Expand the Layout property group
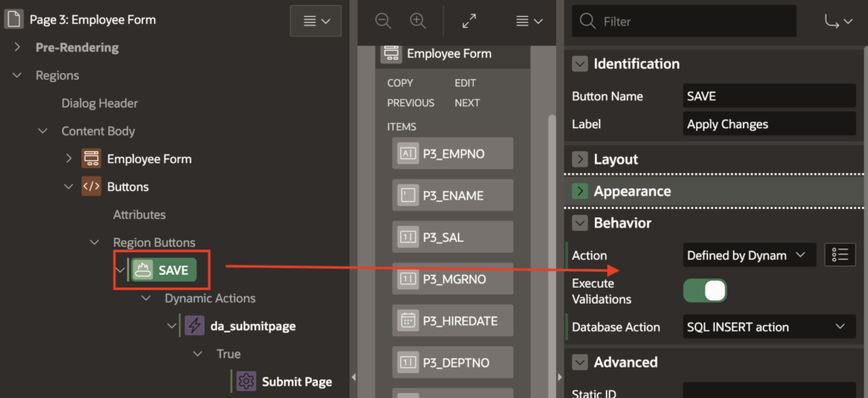 580,160
